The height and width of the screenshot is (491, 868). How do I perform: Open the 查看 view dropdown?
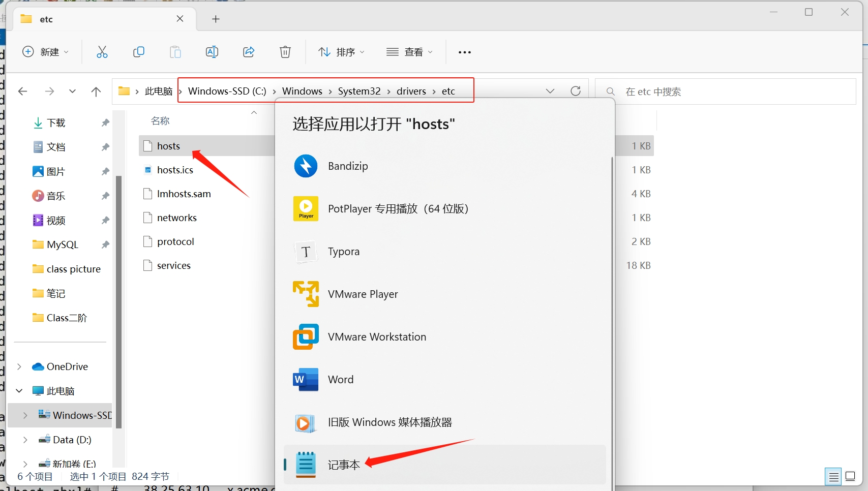click(409, 52)
